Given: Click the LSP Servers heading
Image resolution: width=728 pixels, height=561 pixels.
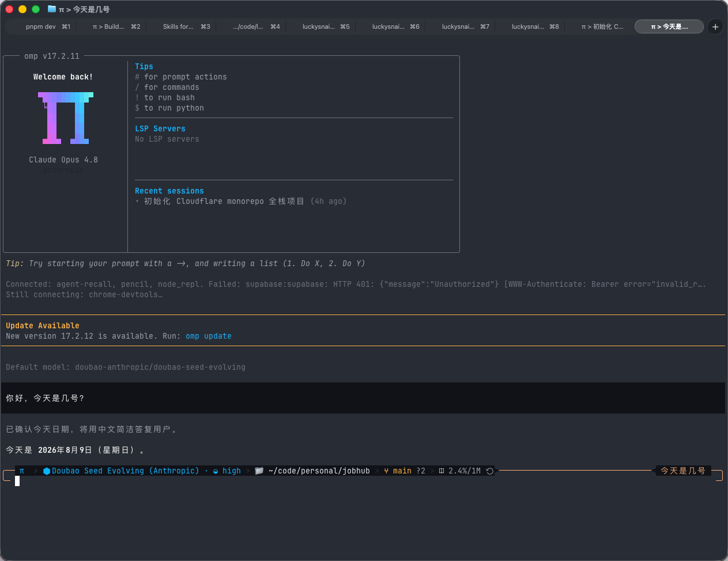Looking at the screenshot, I should pyautogui.click(x=160, y=129).
